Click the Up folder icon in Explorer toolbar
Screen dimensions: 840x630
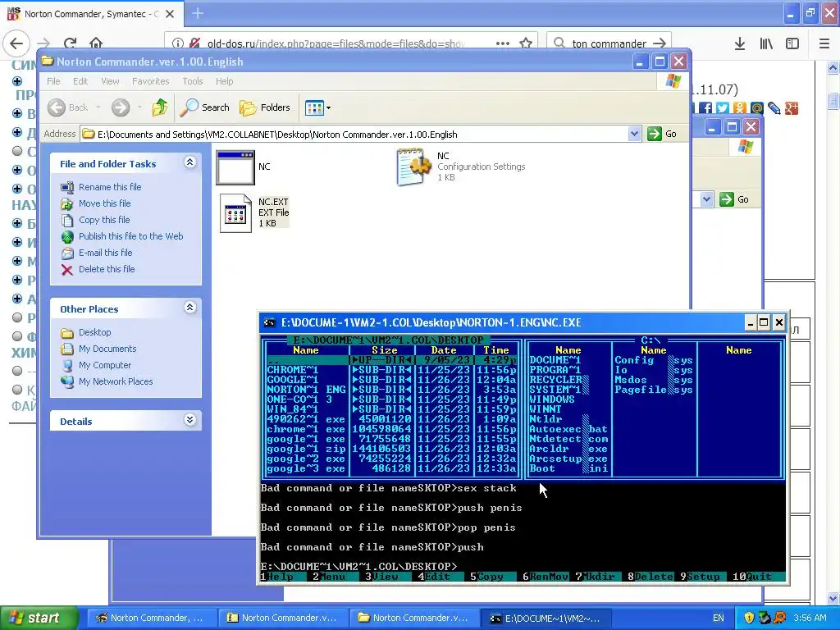click(160, 107)
